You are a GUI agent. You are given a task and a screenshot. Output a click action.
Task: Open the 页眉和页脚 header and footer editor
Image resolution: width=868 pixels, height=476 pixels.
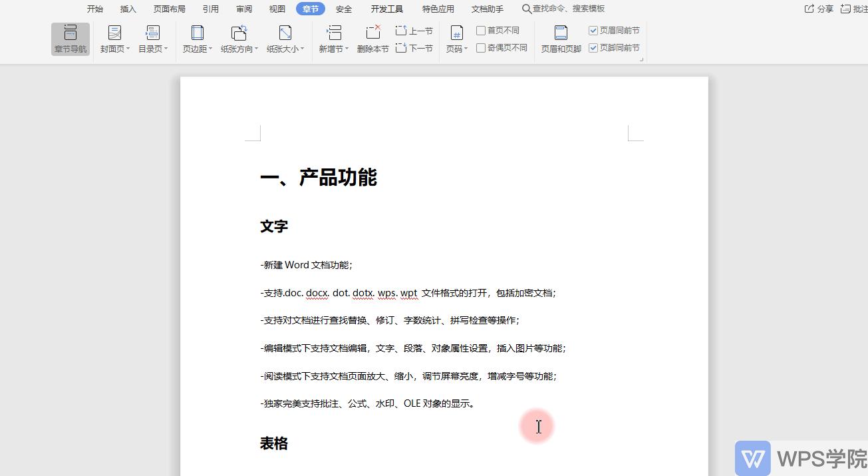[x=560, y=38]
